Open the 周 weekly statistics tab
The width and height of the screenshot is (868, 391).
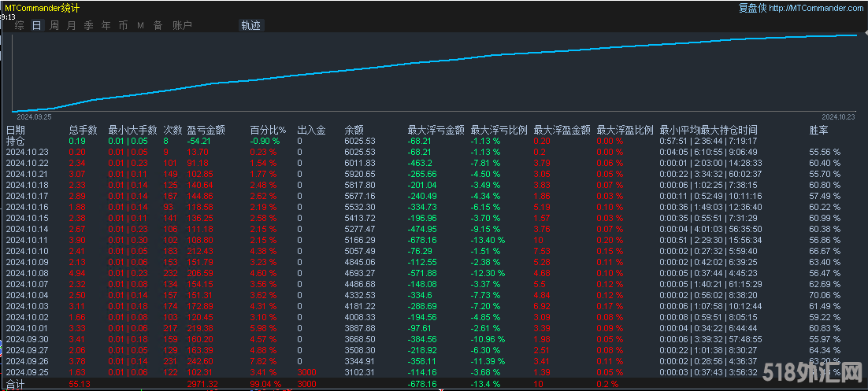[54, 25]
